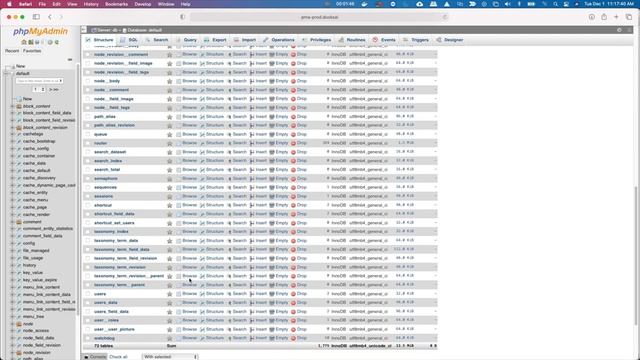The height and width of the screenshot is (360, 640).
Task: Click Check all link
Action: [x=118, y=357]
